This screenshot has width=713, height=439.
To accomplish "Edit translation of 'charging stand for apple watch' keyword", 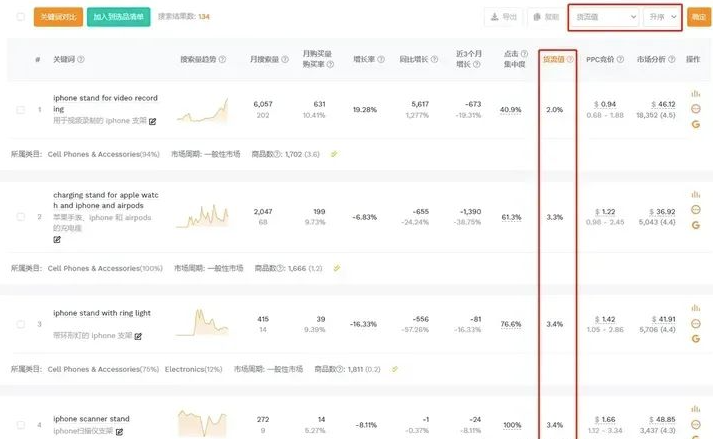I will [x=57, y=239].
